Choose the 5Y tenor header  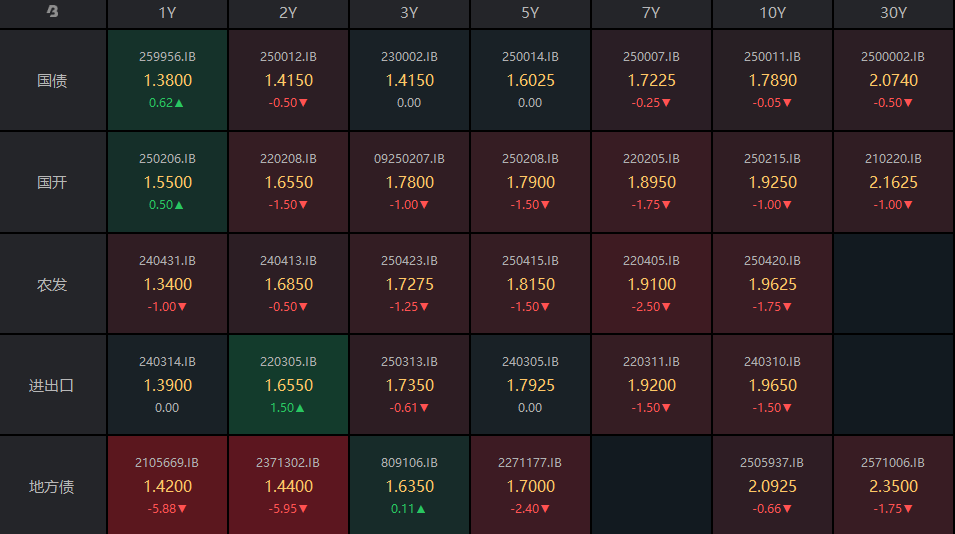[530, 13]
